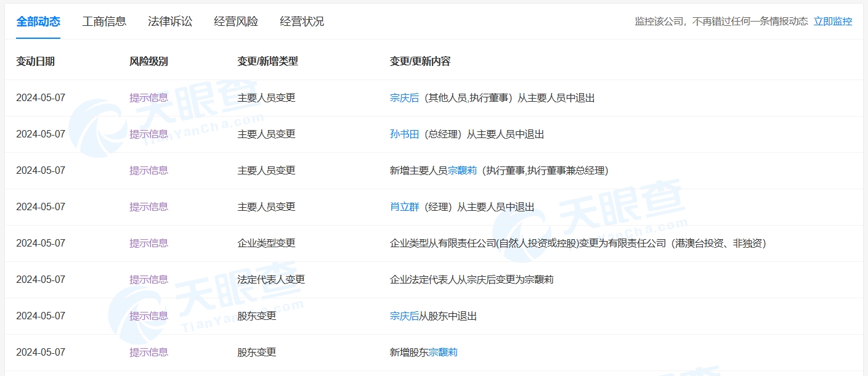Screen dimensions: 868x376
Task: Click the 变动日期 column header
Action: 35,61
